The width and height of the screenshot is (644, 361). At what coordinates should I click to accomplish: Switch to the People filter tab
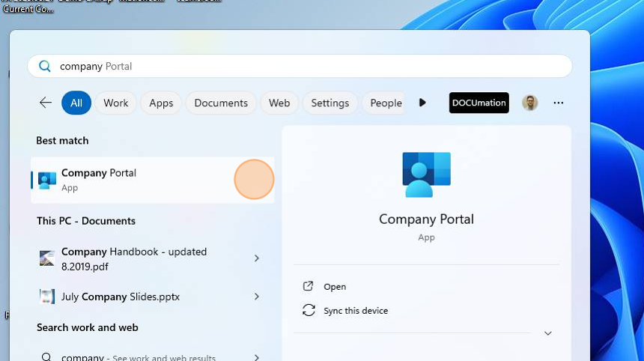click(x=383, y=103)
